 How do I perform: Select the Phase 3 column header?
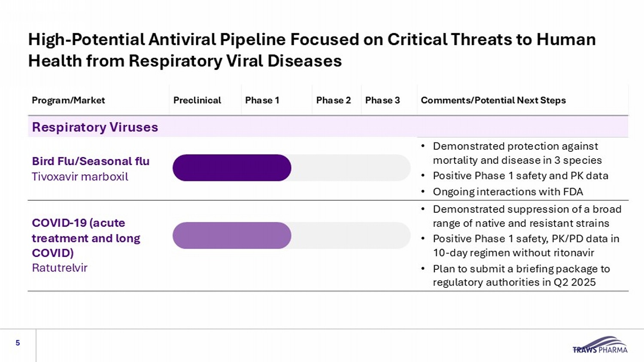click(x=382, y=100)
